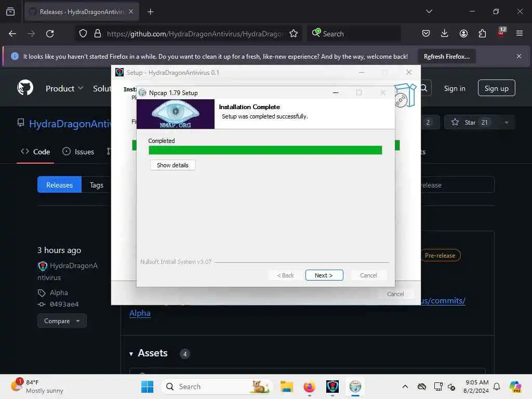The height and width of the screenshot is (399, 532).
Task: Open the list all tabs chevron
Action: (429, 11)
